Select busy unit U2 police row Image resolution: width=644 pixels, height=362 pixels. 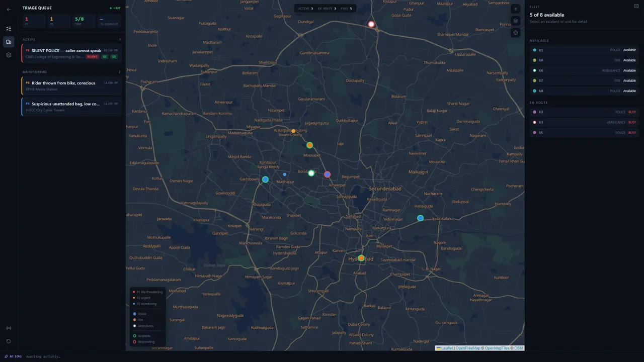point(584,112)
